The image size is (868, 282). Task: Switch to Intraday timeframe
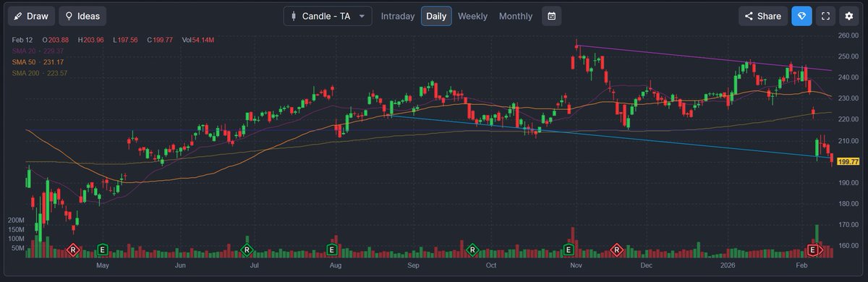pyautogui.click(x=398, y=16)
